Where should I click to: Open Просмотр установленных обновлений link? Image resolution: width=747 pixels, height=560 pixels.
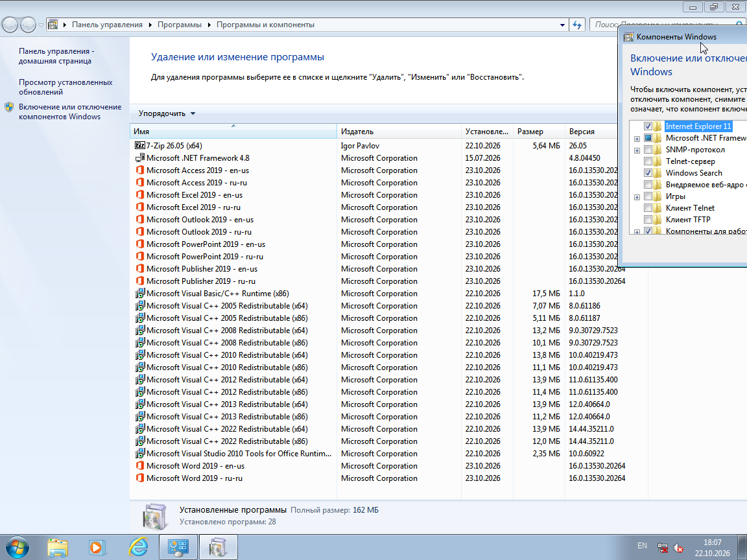pyautogui.click(x=65, y=87)
